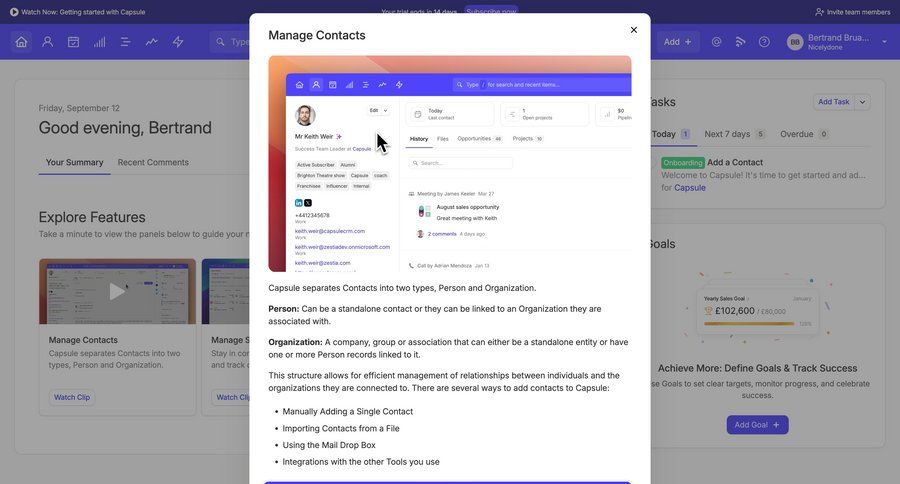Open the Tasks calendar icon in navbar

tap(73, 42)
